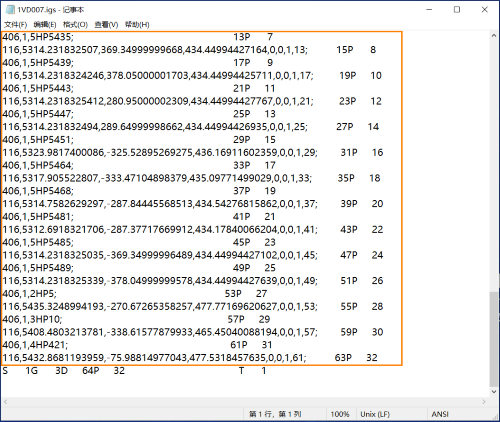Maximize the Notepad window

457,10
